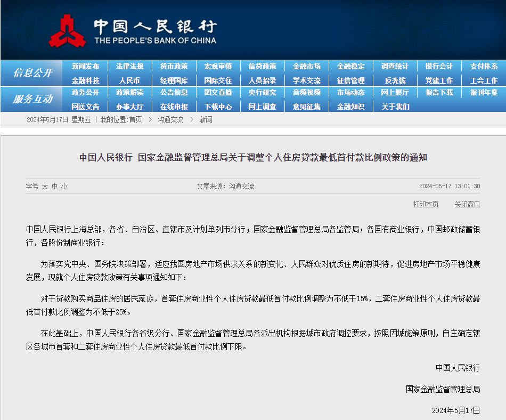Open 关于我们 page

(x=395, y=107)
